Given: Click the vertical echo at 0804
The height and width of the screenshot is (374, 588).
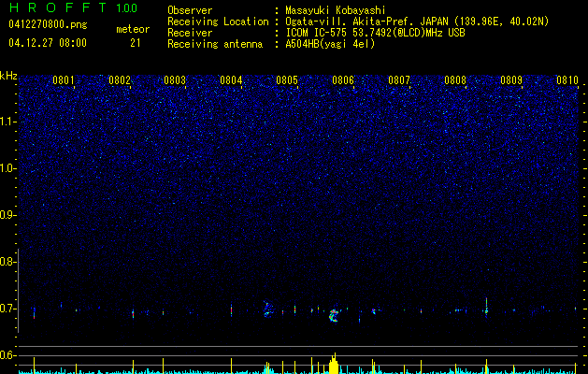Looking at the screenshot, I should [232, 310].
